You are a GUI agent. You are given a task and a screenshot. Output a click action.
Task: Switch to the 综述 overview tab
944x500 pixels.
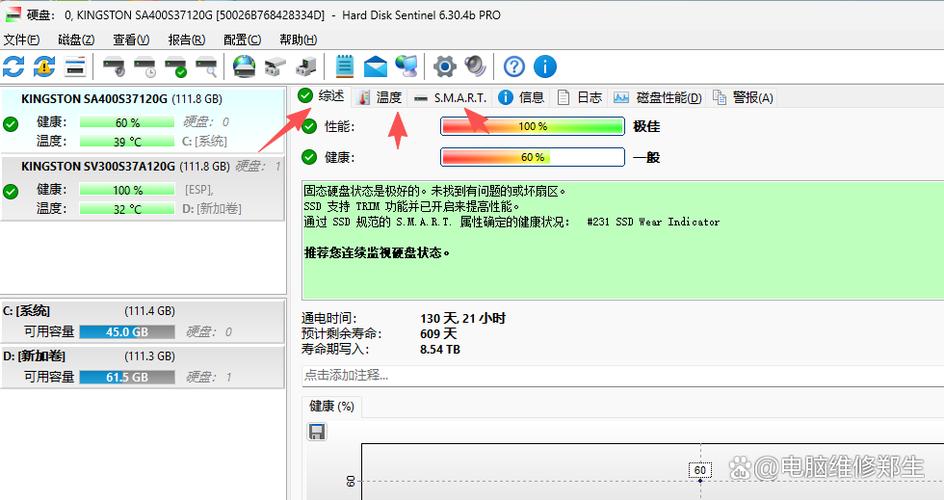click(321, 96)
